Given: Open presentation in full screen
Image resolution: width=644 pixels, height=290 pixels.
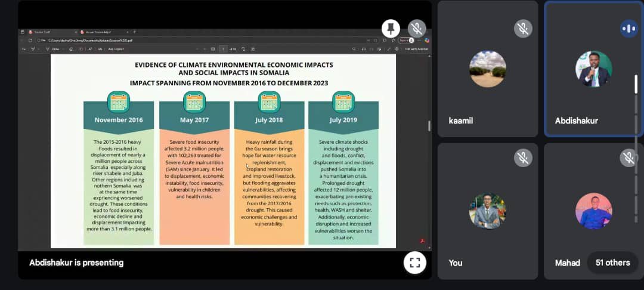Looking at the screenshot, I should [x=415, y=263].
